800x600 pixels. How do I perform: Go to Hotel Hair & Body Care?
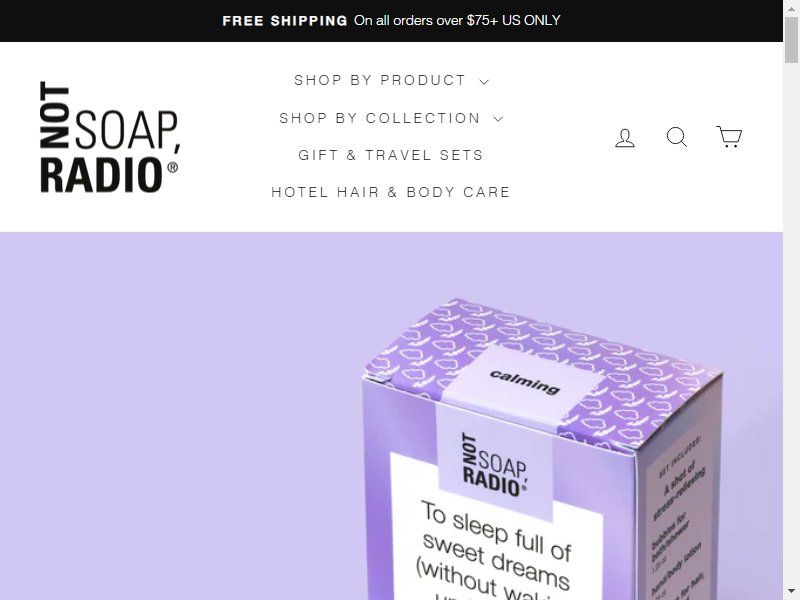click(391, 192)
